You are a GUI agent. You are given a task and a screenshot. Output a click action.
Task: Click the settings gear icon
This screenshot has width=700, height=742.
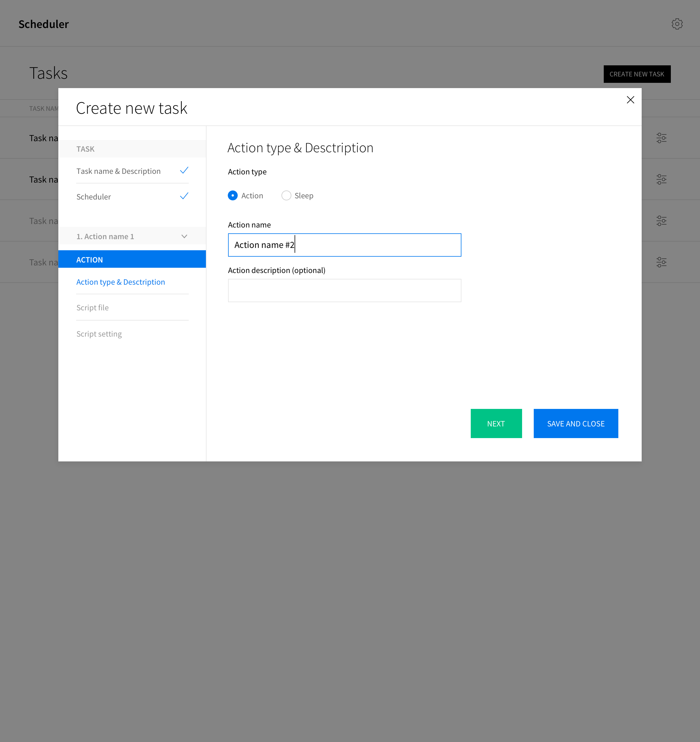click(676, 24)
